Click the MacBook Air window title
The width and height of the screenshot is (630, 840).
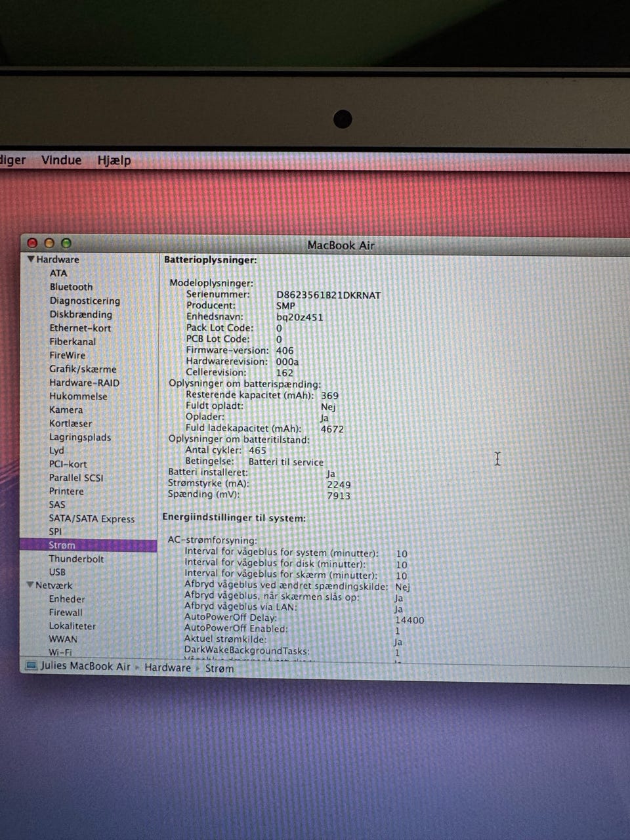click(x=341, y=245)
